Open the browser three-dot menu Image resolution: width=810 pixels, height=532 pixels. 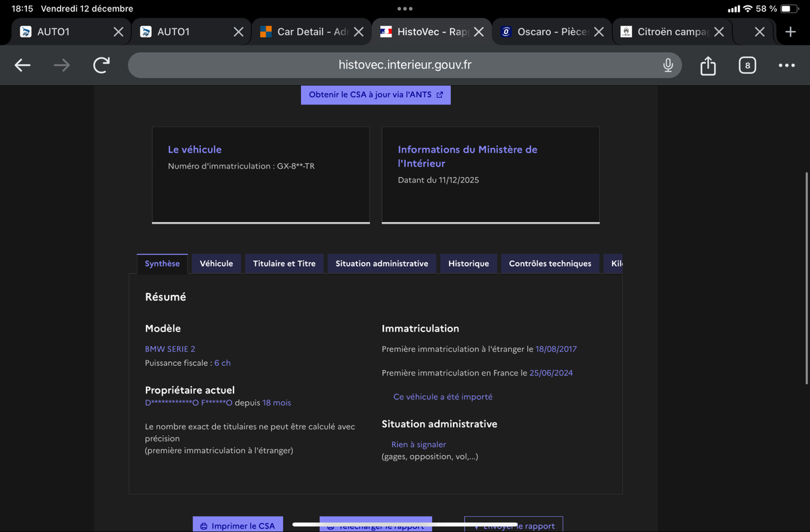click(786, 65)
